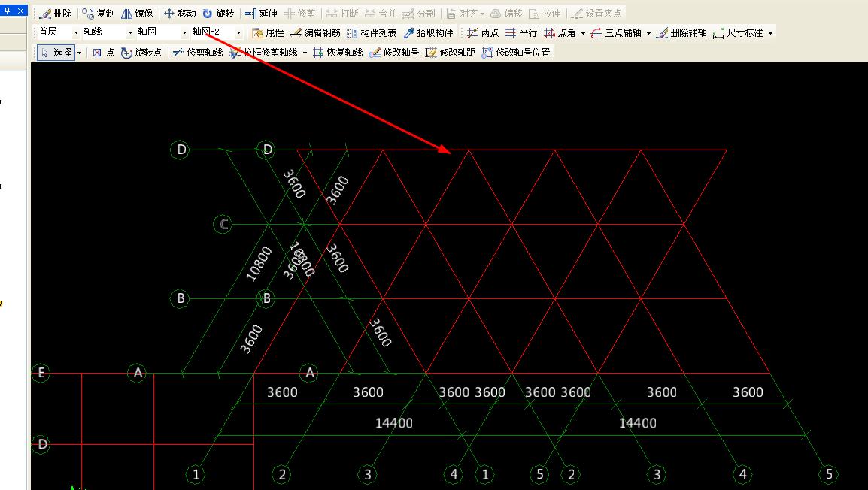This screenshot has width=868, height=490.
Task: Click the 拉伸 (Stretch) tool
Action: pyautogui.click(x=545, y=13)
